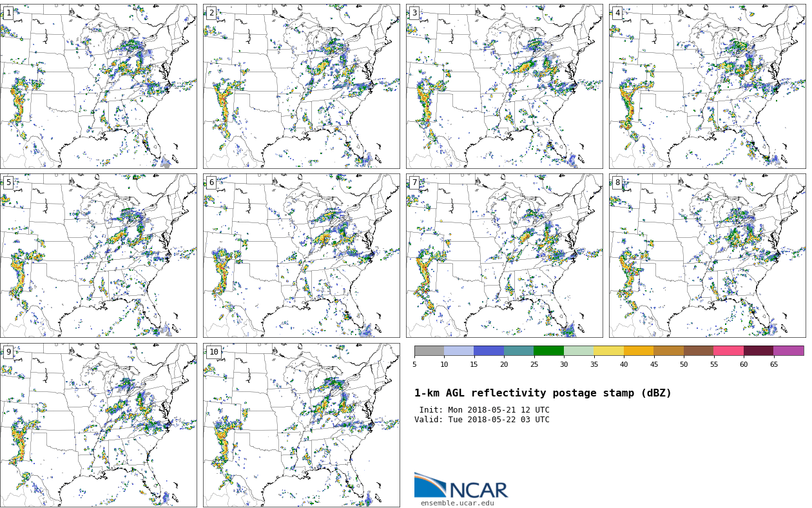
Task: Click the panel number label '7'
Action: tap(414, 182)
